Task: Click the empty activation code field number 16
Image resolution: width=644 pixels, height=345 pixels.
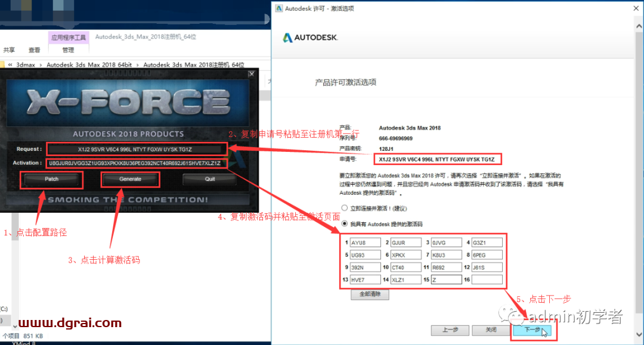Action: coord(487,280)
